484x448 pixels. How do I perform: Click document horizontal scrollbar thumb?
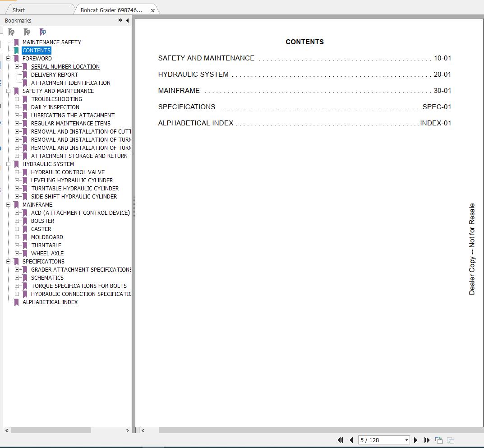pos(321,430)
